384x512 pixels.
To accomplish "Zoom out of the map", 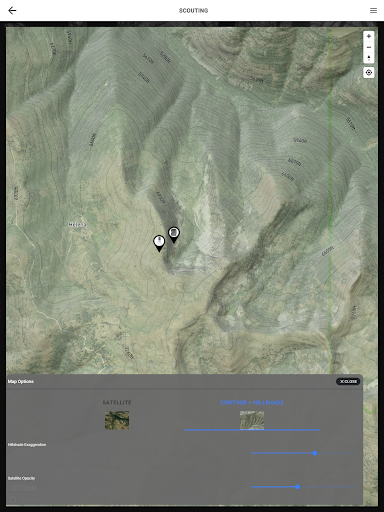I will coord(369,47).
